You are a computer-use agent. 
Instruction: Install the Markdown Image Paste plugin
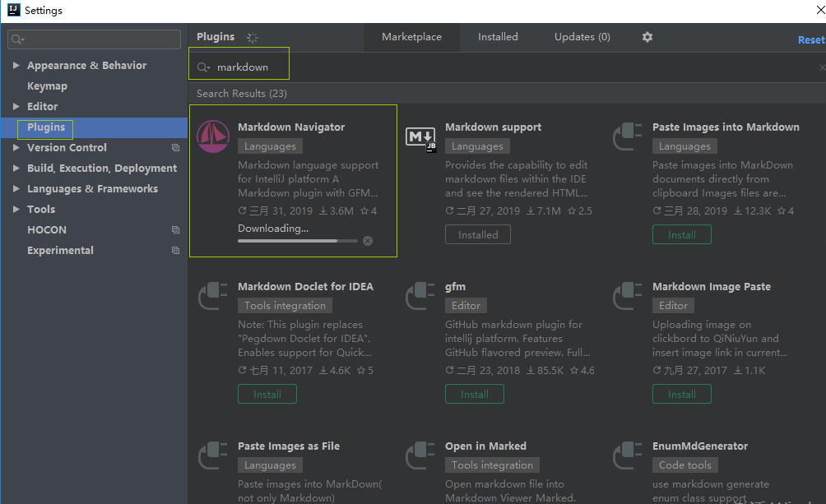(681, 394)
